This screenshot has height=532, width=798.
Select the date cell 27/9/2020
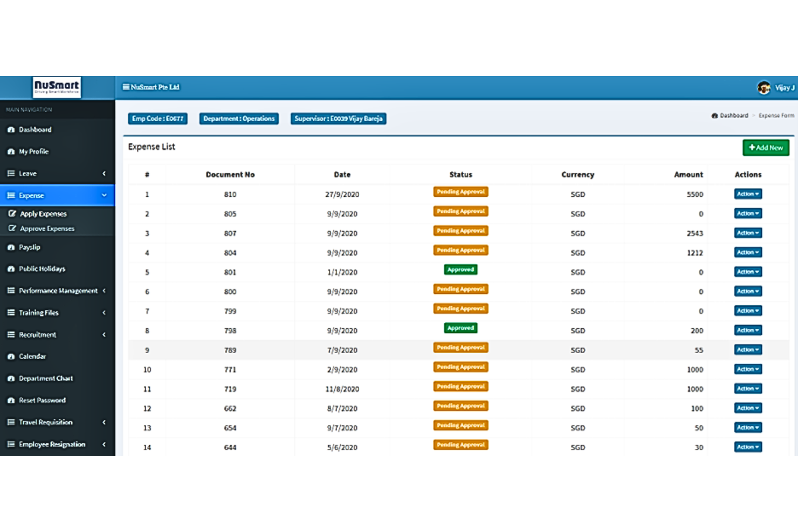342,195
